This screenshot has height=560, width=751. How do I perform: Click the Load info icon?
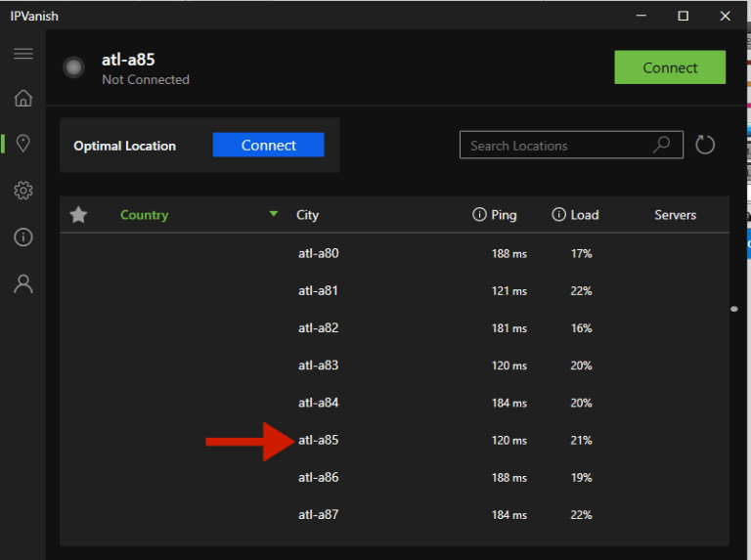559,215
